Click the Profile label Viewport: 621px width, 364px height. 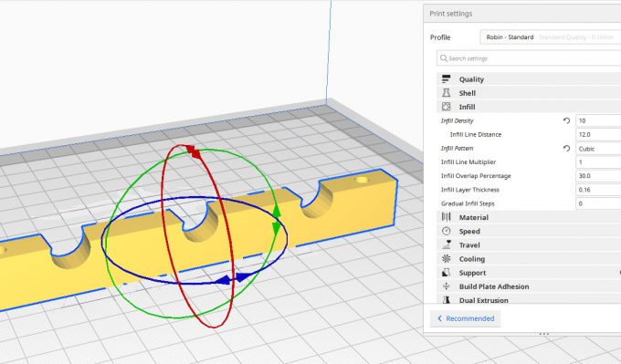440,37
